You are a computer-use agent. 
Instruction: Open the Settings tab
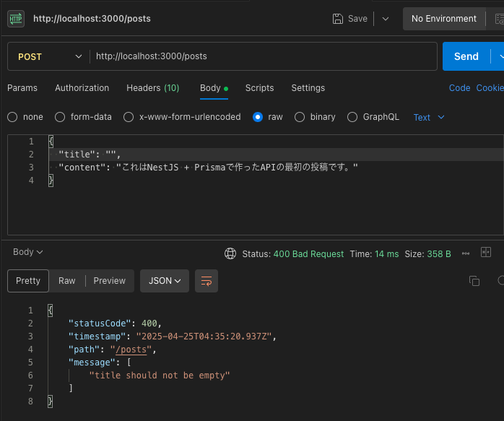coord(308,88)
